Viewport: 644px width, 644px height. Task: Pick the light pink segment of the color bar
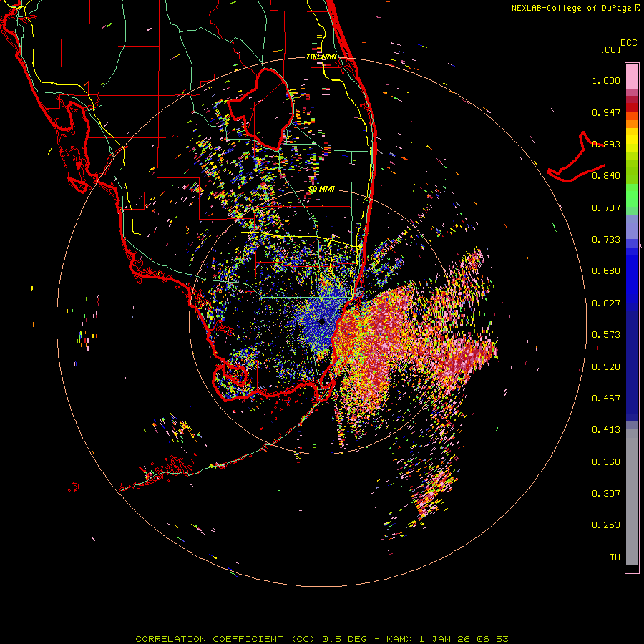(632, 77)
